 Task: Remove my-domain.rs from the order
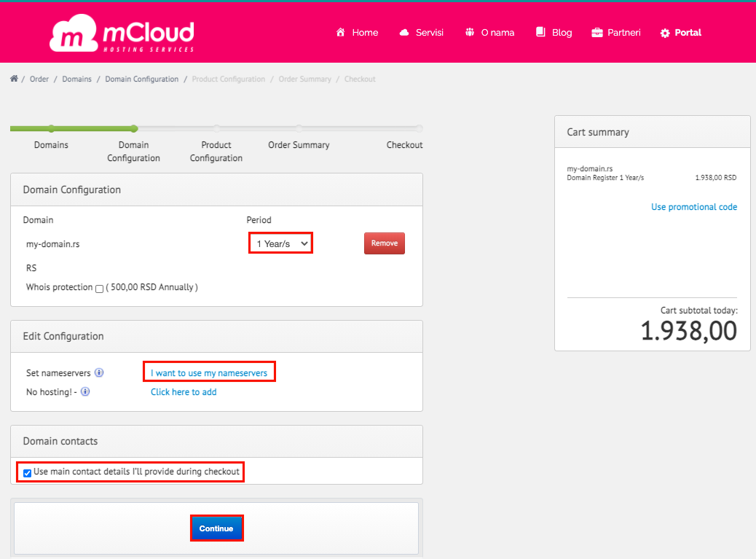(x=384, y=243)
